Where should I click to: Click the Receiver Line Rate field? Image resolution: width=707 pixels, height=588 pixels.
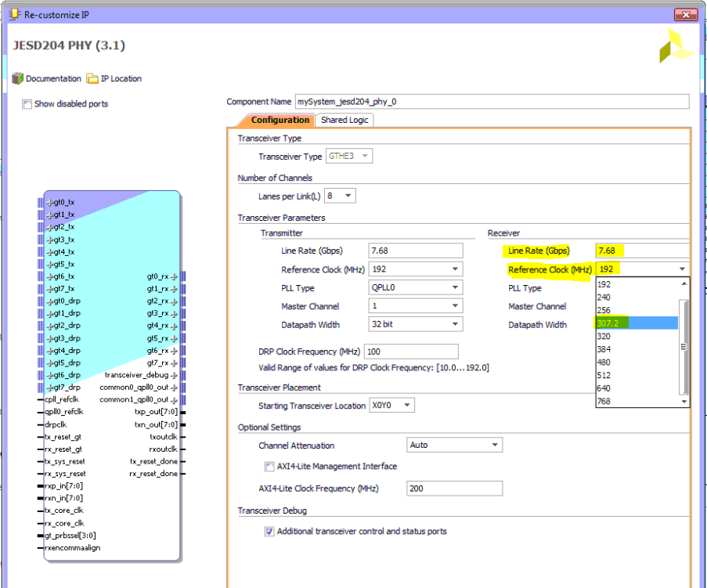[643, 251]
